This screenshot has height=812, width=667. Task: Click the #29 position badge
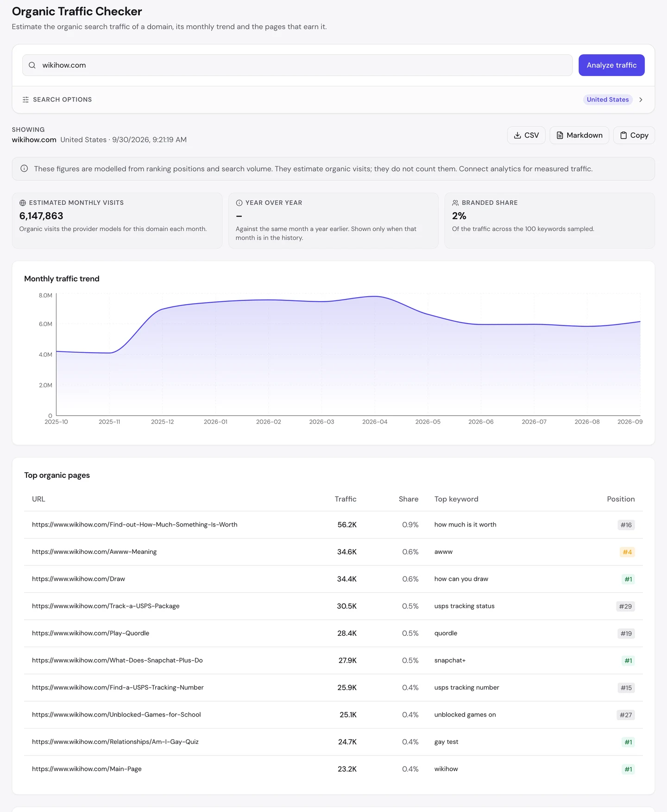point(625,606)
